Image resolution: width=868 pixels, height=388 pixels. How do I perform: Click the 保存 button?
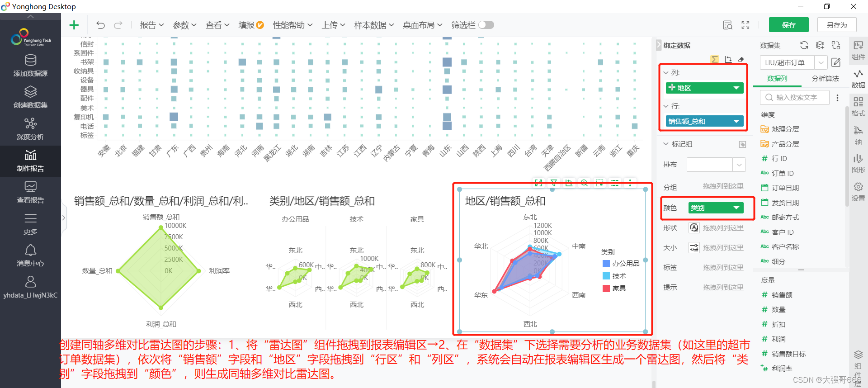(789, 25)
